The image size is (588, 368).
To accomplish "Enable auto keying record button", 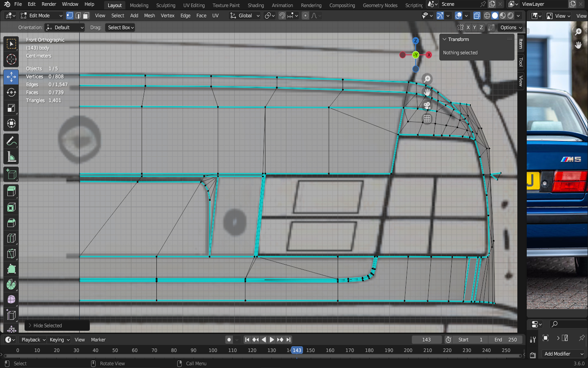I will click(229, 340).
